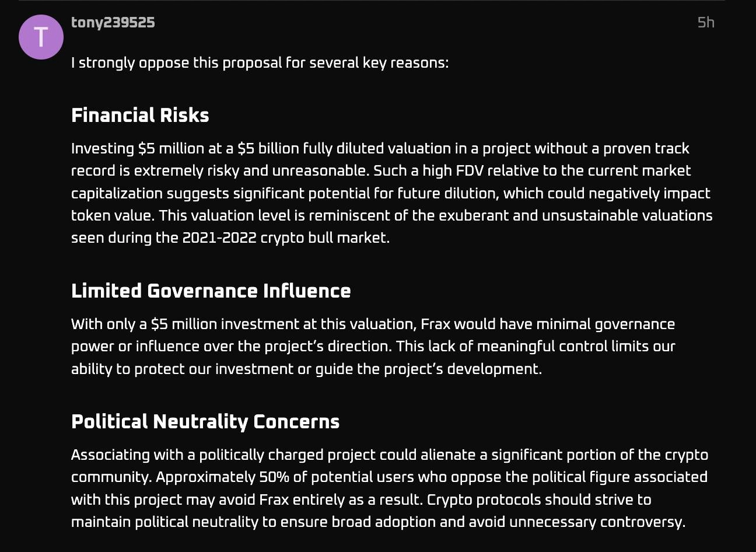Click the 5h post timestamp

pos(706,22)
